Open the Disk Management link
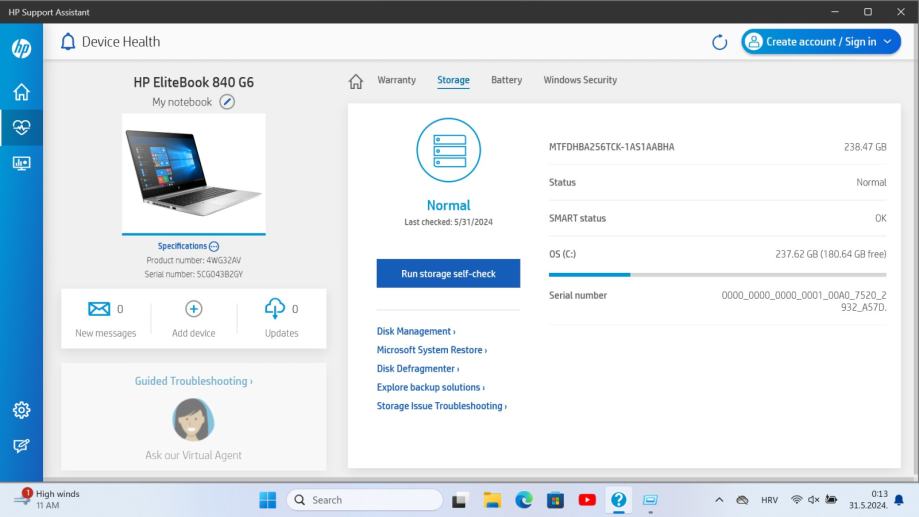The height and width of the screenshot is (517, 919). (415, 331)
